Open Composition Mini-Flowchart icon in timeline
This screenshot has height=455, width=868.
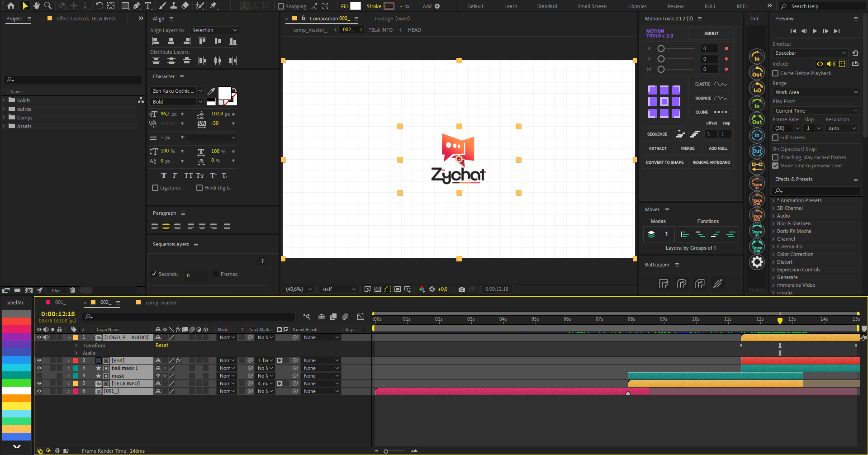306,317
